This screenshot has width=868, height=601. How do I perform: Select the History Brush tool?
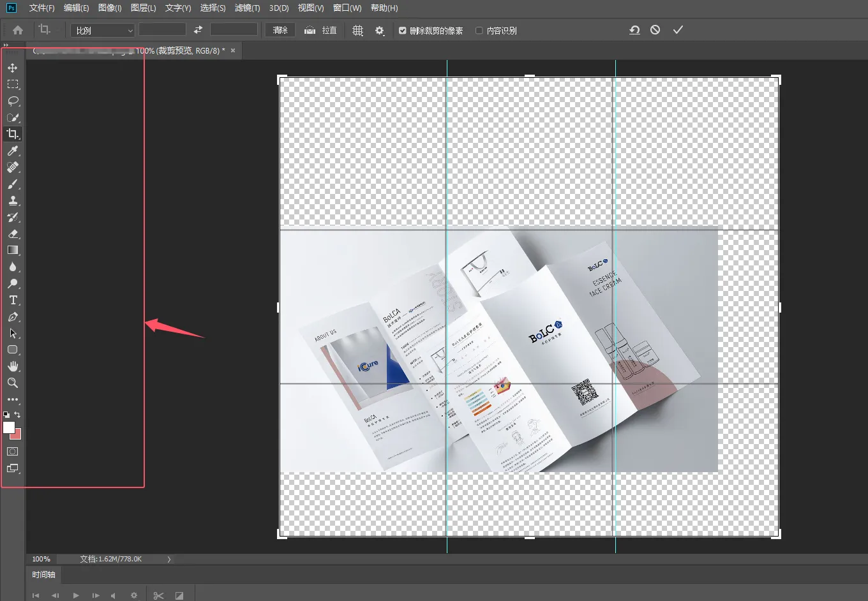coord(13,217)
